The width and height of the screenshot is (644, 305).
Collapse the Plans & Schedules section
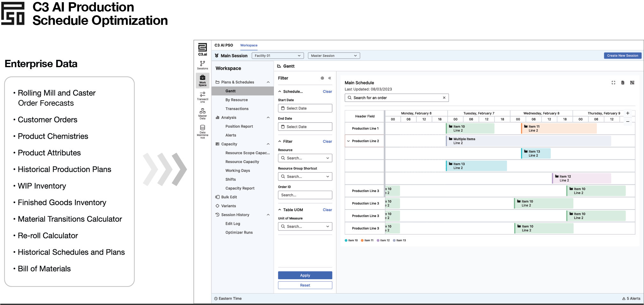pos(268,82)
